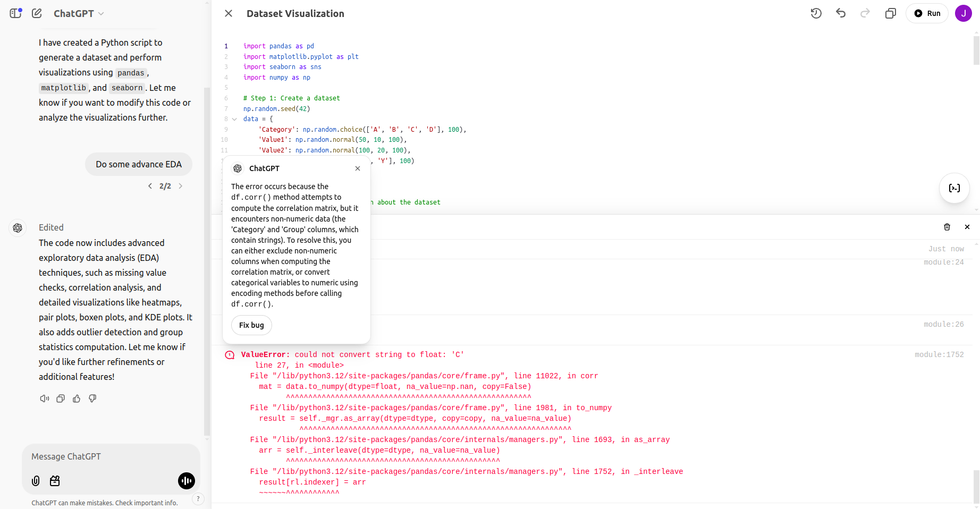
Task: Click the 'Just now' timestamp
Action: [946, 249]
